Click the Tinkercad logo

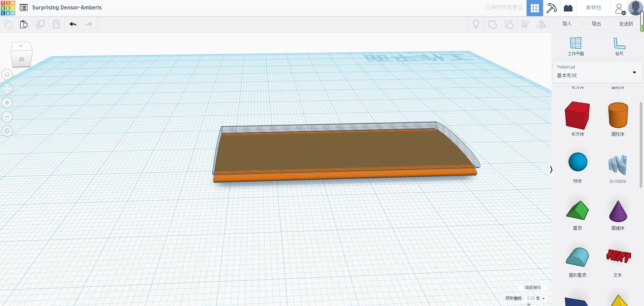[x=8, y=8]
